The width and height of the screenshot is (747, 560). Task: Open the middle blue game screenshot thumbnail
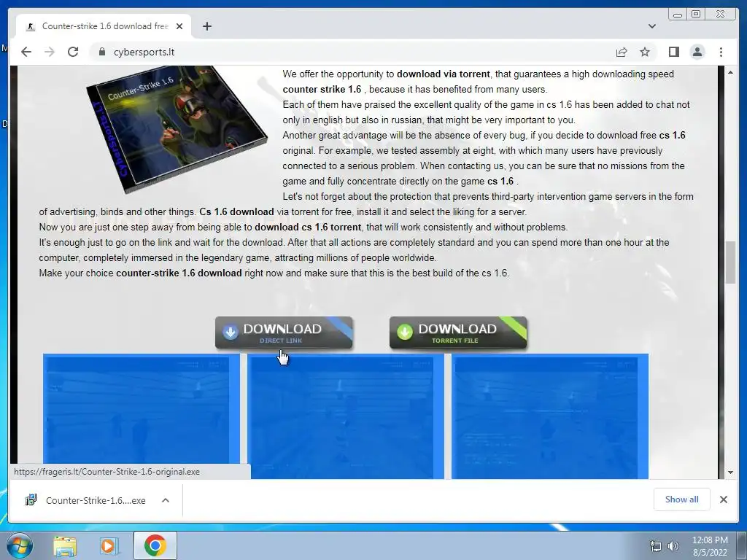tap(345, 415)
